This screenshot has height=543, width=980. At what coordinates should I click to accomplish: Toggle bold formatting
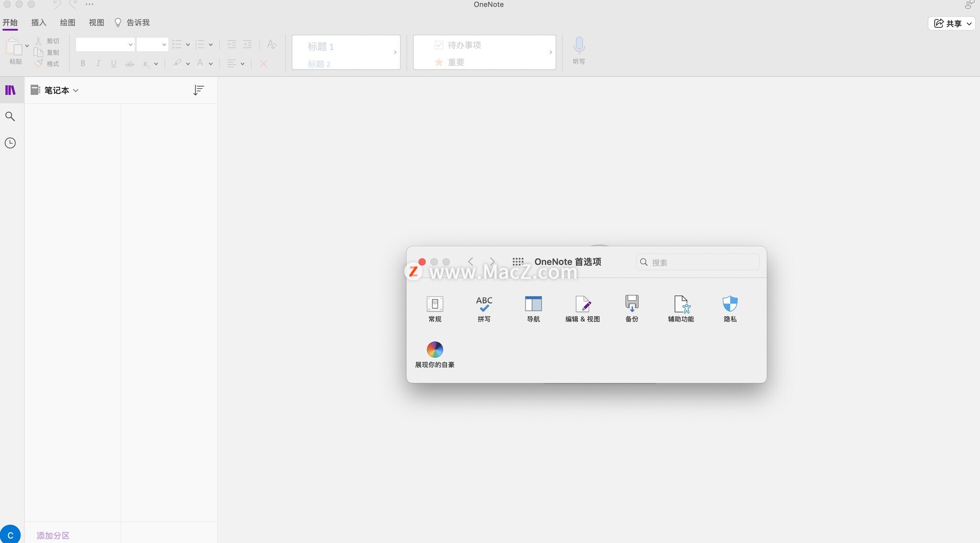[83, 64]
